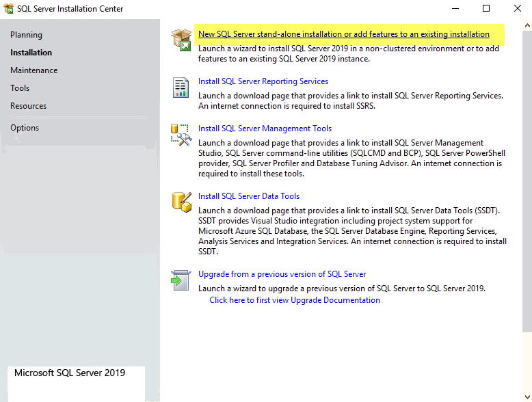532x402 pixels.
Task: Maximize the Installation Center window
Action: coord(486,9)
